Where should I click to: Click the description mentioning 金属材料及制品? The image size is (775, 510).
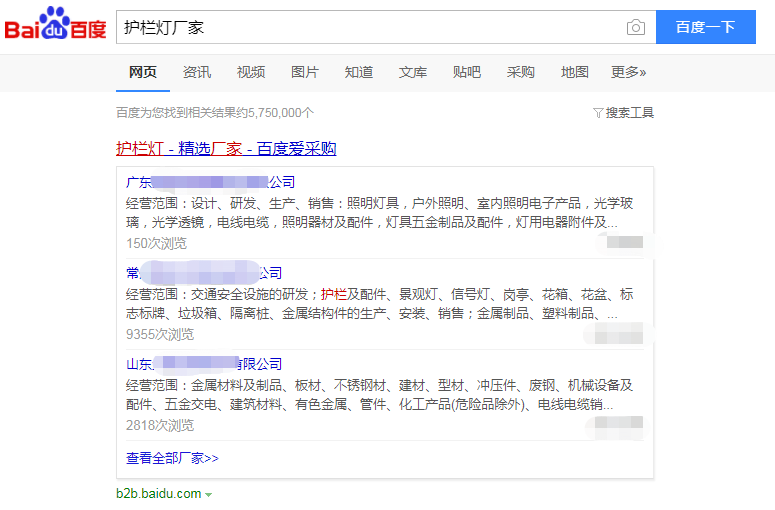[x=379, y=395]
